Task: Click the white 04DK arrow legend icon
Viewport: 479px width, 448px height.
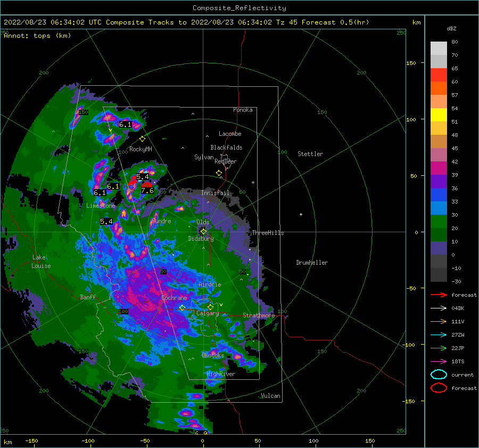Action: 439,308
